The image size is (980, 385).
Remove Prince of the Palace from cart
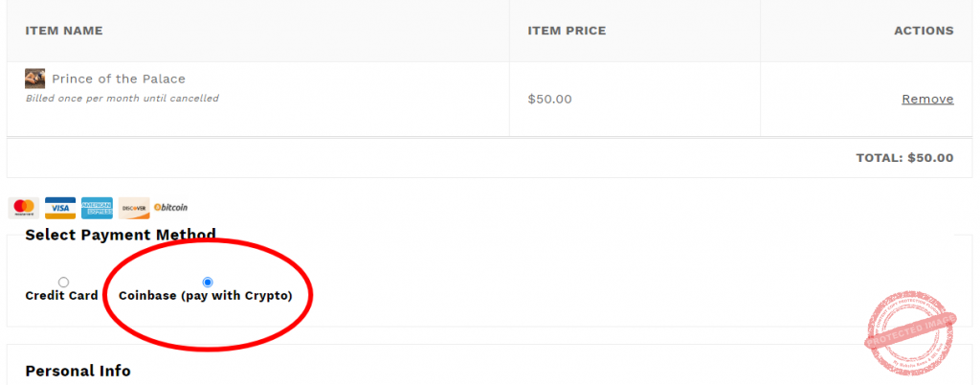[927, 99]
